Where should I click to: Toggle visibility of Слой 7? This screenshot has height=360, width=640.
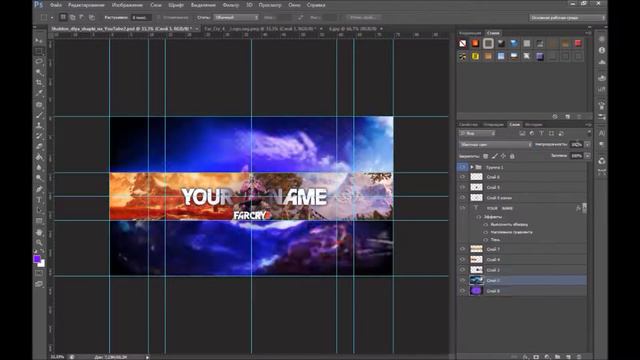click(x=462, y=249)
